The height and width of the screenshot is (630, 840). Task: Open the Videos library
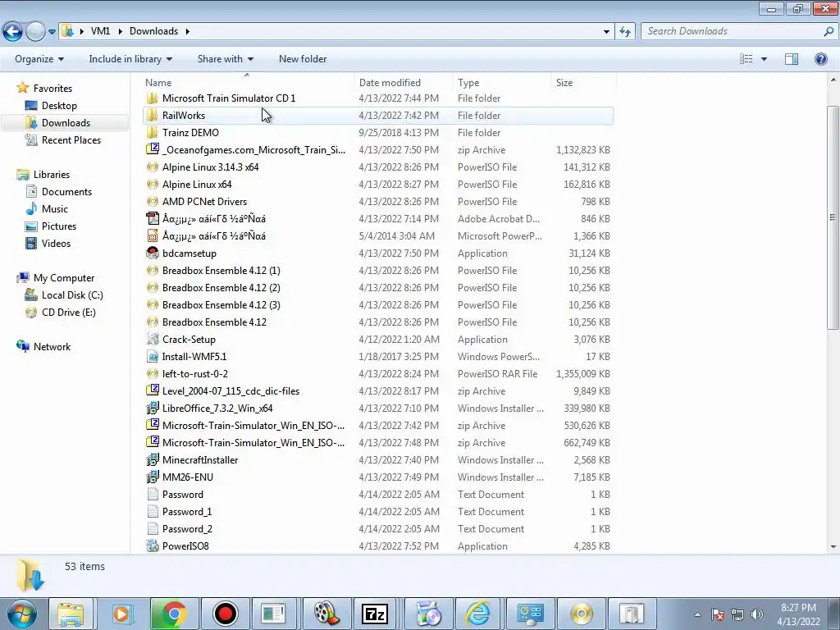[56, 243]
